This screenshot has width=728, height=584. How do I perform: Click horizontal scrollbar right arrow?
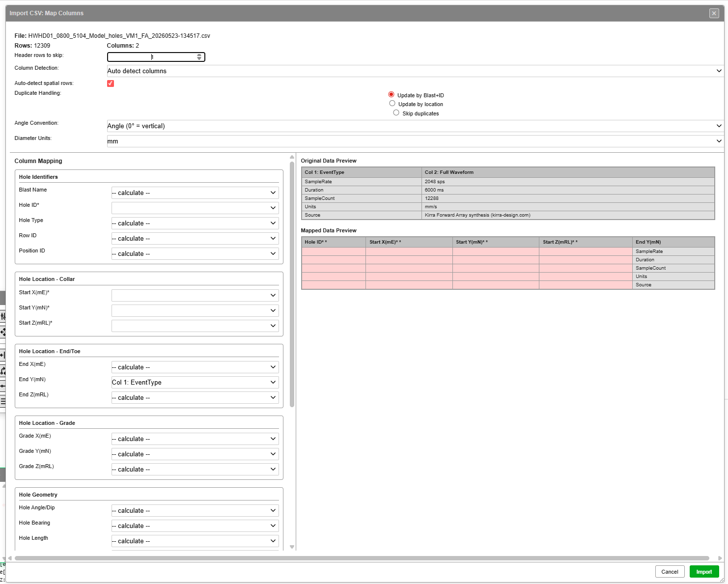pyautogui.click(x=720, y=558)
